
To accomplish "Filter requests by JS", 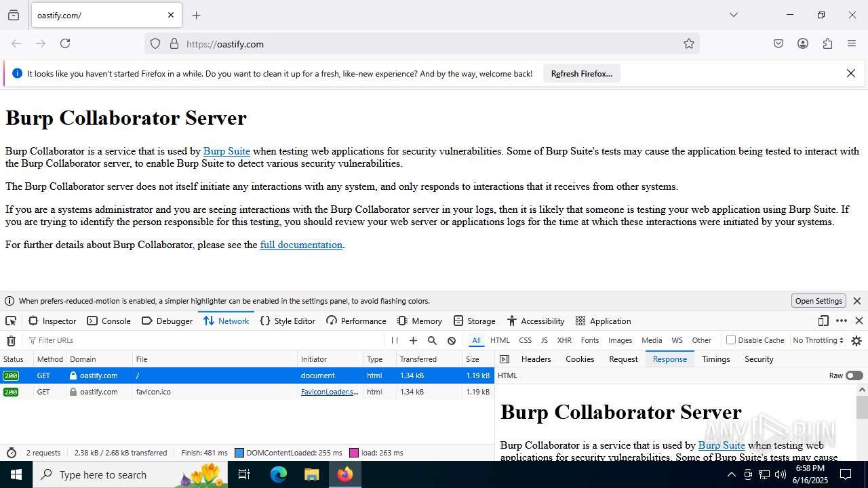I will tap(544, 340).
